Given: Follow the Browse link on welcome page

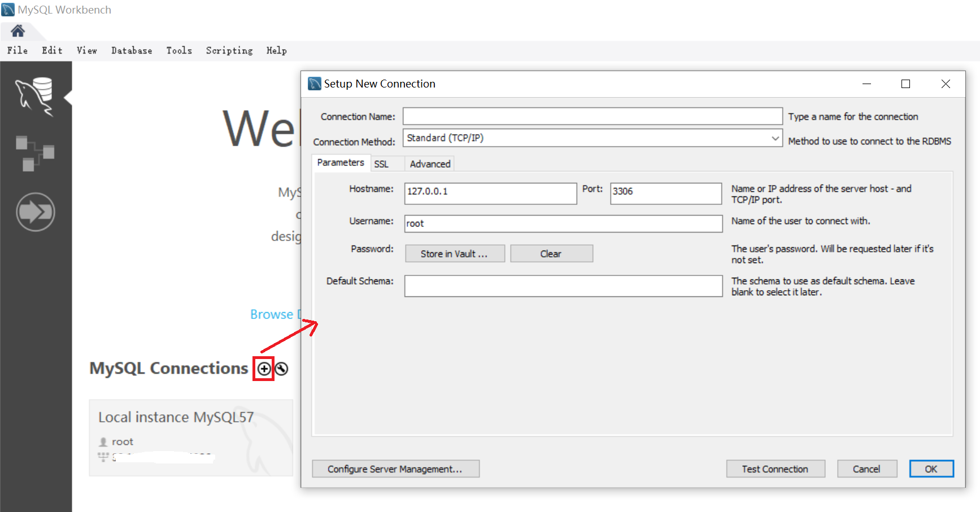Looking at the screenshot, I should pyautogui.click(x=275, y=314).
